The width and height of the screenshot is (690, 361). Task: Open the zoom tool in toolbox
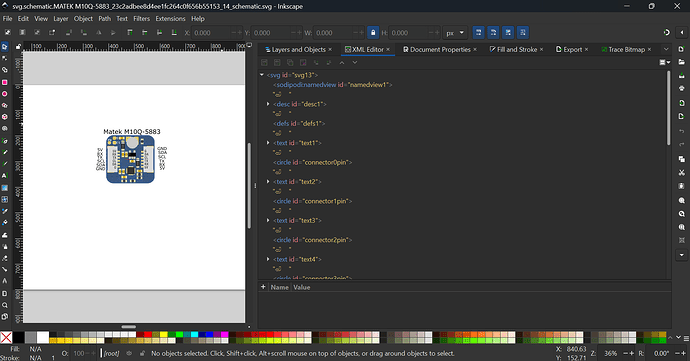[4, 305]
